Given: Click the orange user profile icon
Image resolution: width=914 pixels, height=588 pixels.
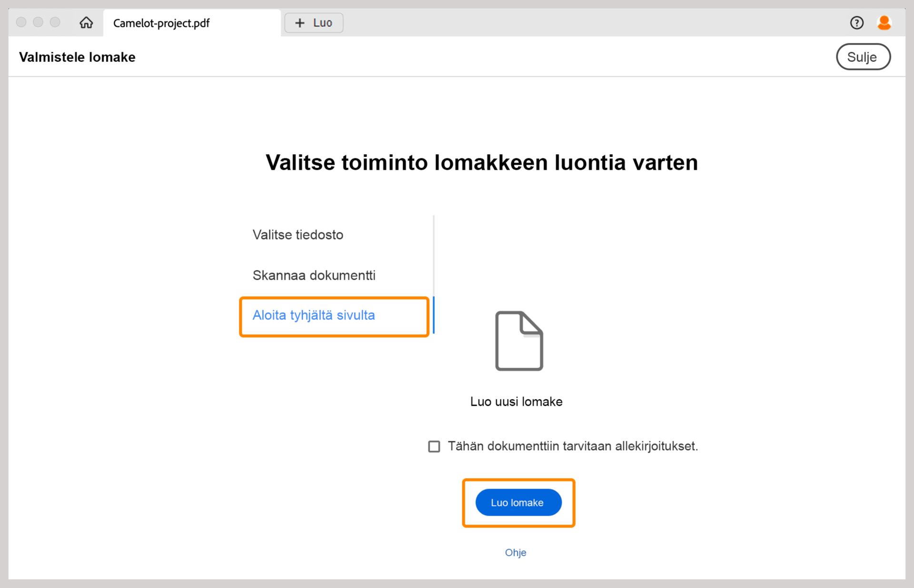Looking at the screenshot, I should pyautogui.click(x=884, y=21).
